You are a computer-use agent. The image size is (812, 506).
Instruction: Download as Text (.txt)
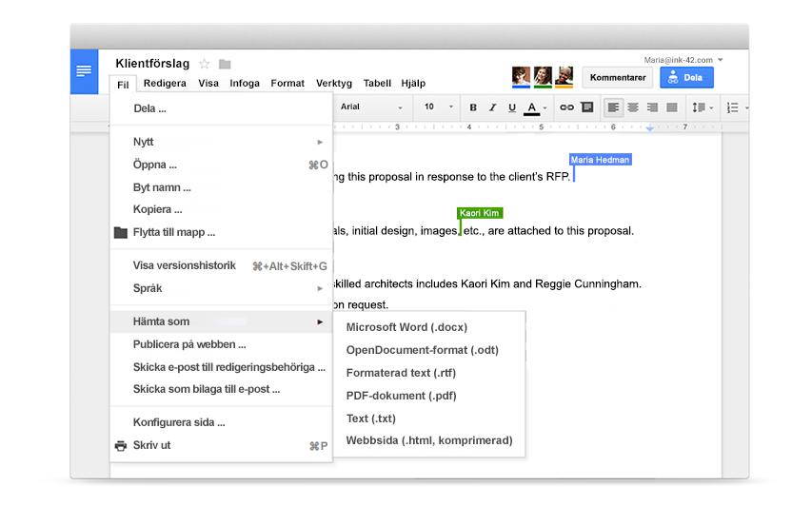pos(429,418)
